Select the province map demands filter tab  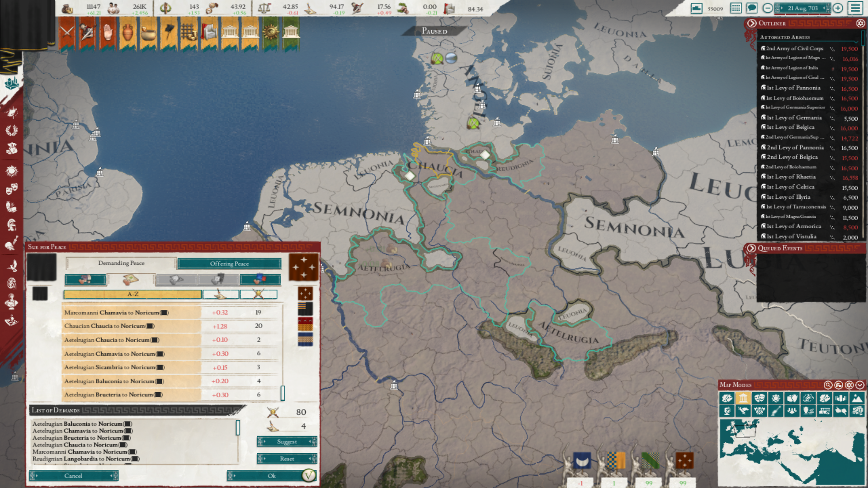tap(131, 280)
